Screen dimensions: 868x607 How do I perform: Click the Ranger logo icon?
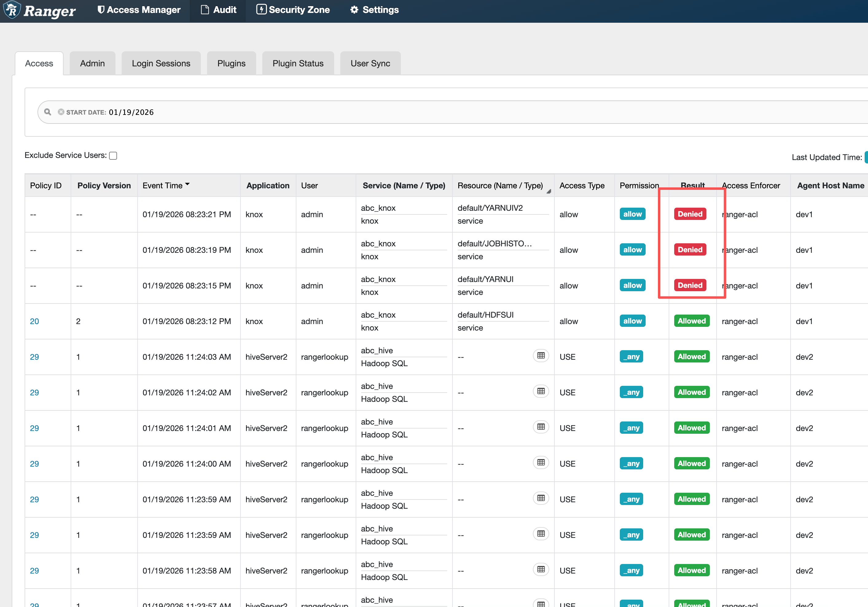click(x=12, y=10)
